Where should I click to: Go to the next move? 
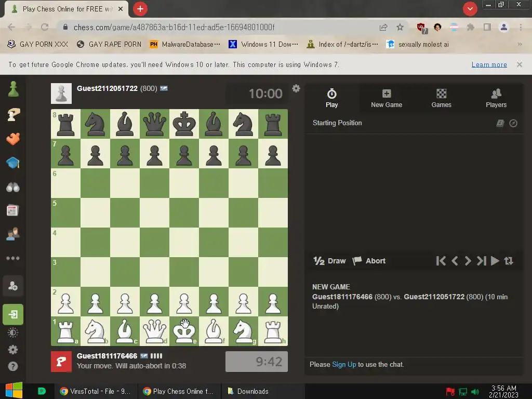click(x=468, y=261)
